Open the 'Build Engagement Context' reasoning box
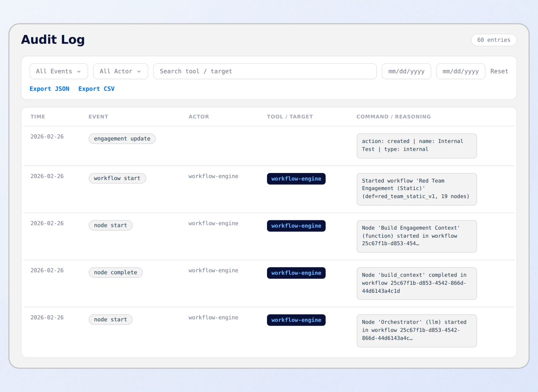This screenshot has width=538, height=392. (x=417, y=236)
